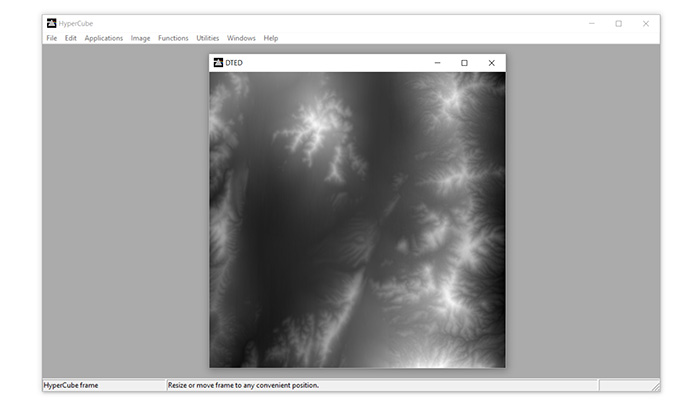Click the HyperCube app icon in title bar

(51, 23)
